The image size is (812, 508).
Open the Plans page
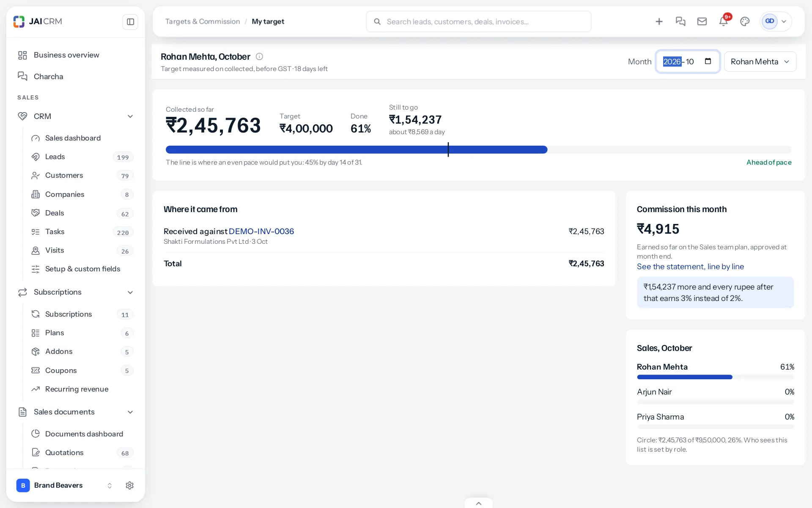click(x=82, y=333)
